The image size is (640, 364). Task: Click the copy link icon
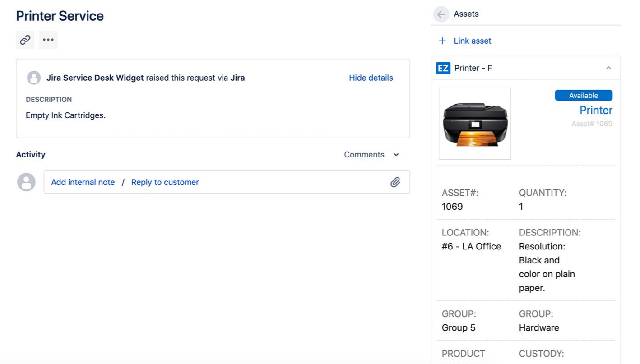click(x=25, y=40)
